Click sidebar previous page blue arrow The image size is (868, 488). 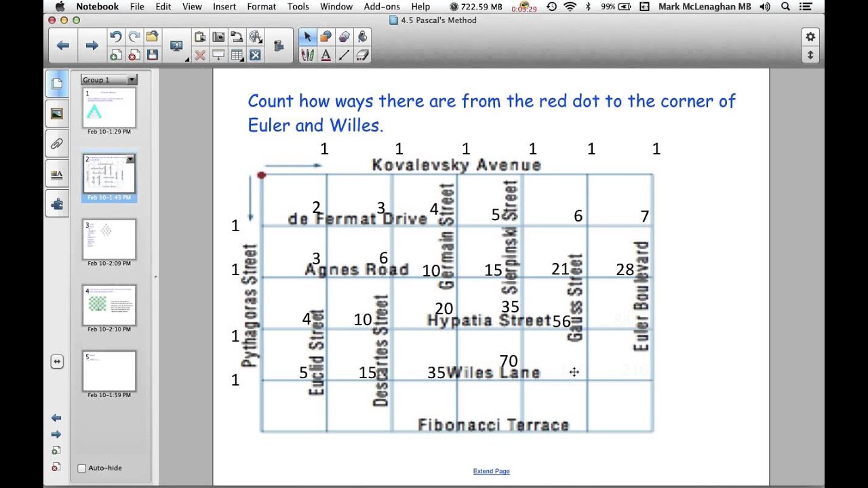56,418
